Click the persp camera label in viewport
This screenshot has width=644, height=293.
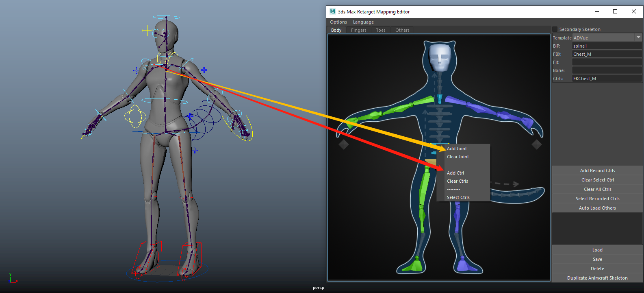[x=319, y=288]
